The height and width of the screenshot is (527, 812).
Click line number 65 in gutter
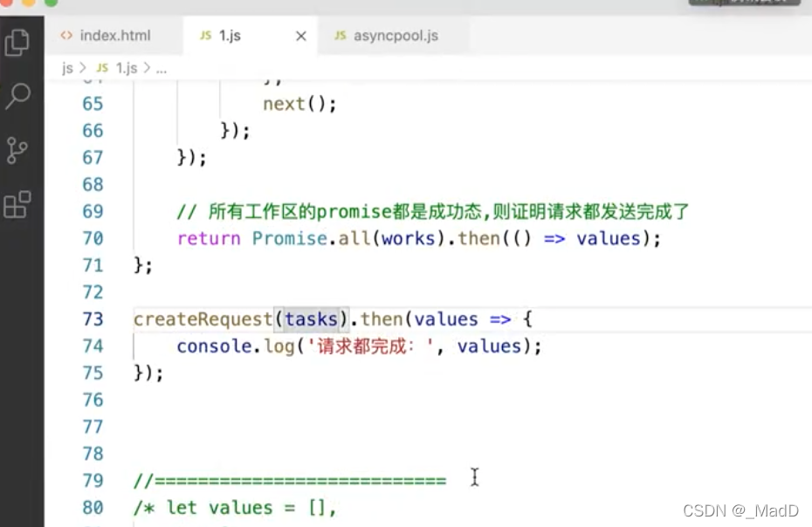(93, 104)
